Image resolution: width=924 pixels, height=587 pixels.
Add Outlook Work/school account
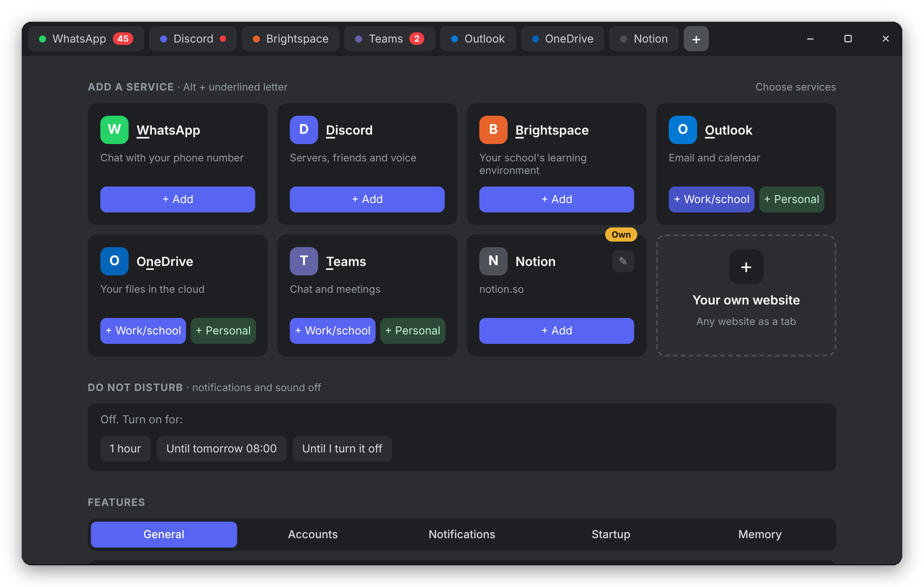[x=711, y=199]
